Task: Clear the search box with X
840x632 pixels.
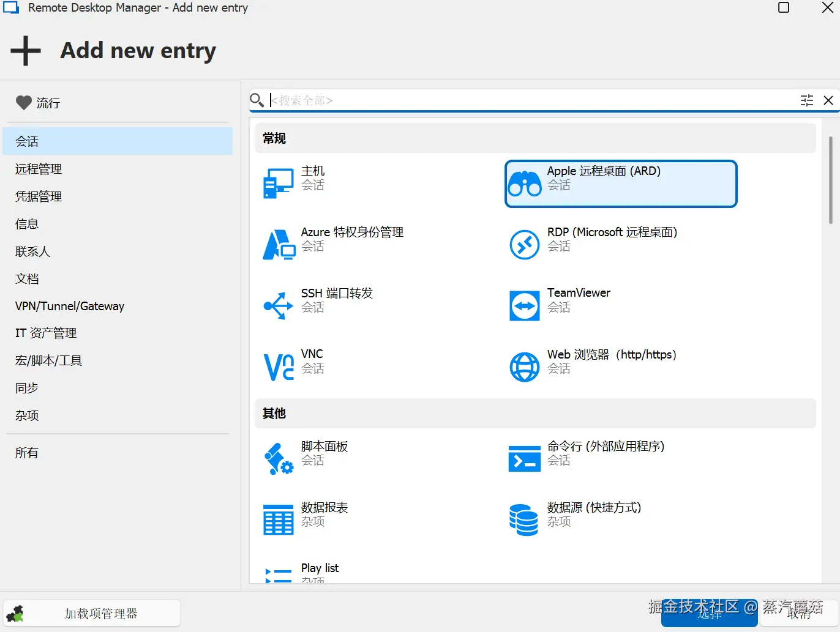Action: [x=828, y=100]
